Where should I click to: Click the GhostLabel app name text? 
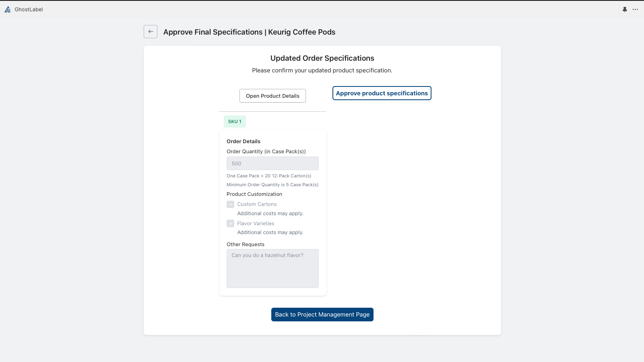[x=29, y=9]
